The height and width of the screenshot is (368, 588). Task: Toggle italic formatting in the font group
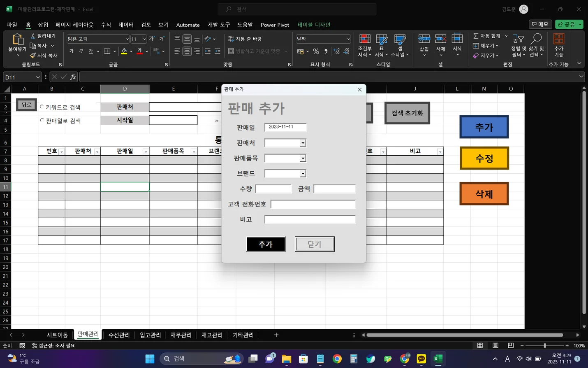coord(81,51)
